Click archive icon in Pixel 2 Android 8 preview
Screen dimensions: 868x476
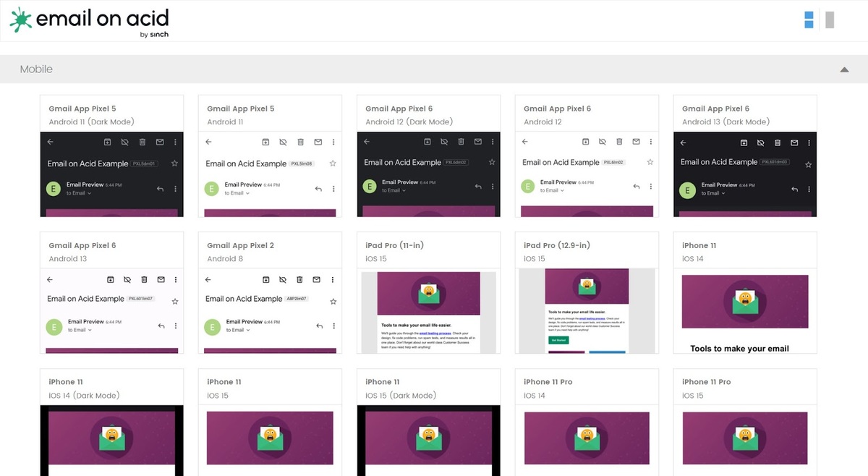(265, 279)
